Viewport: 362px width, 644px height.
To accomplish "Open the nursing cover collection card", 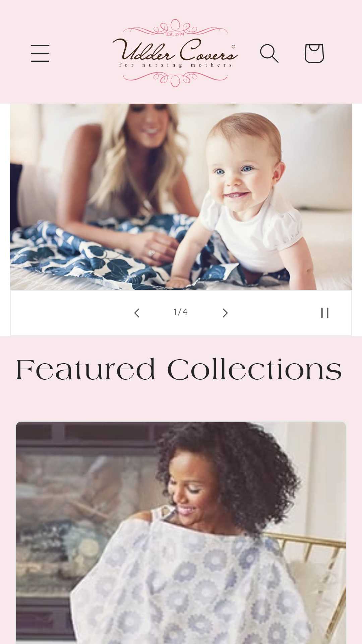I will 181,533.
